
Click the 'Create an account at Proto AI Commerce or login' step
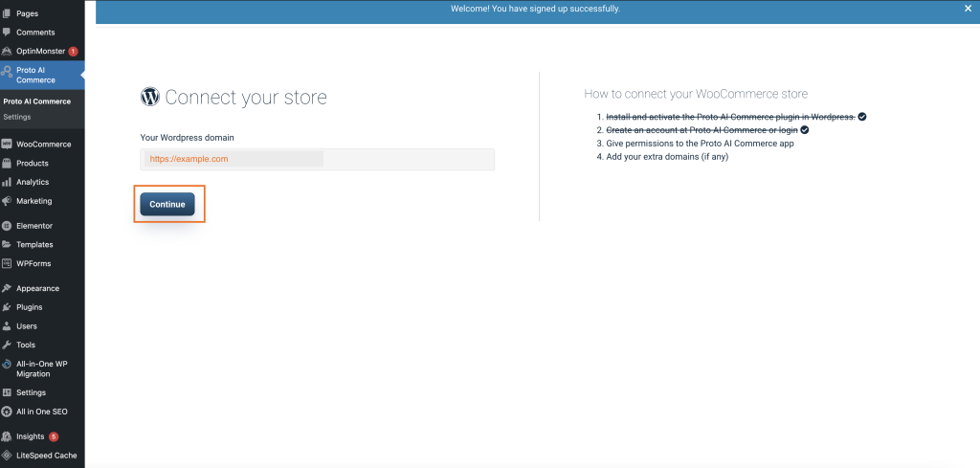click(x=702, y=130)
